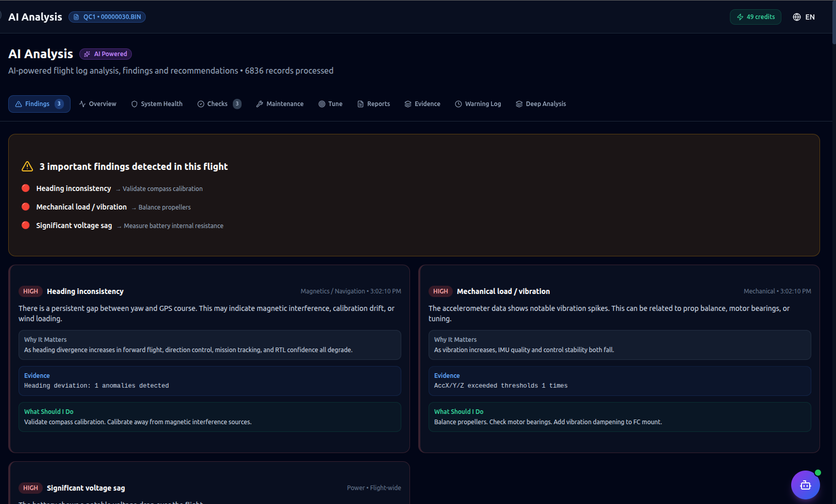Click Significant voltage sag summary entry

(74, 225)
